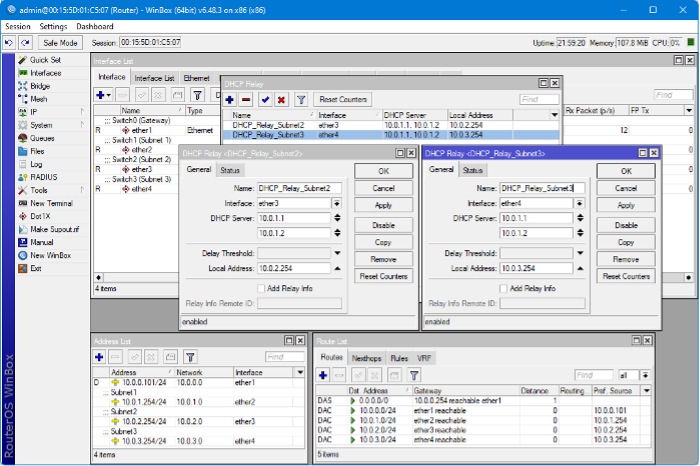The image size is (700, 466).
Task: Toggle the Safe Mode button
Action: click(60, 43)
